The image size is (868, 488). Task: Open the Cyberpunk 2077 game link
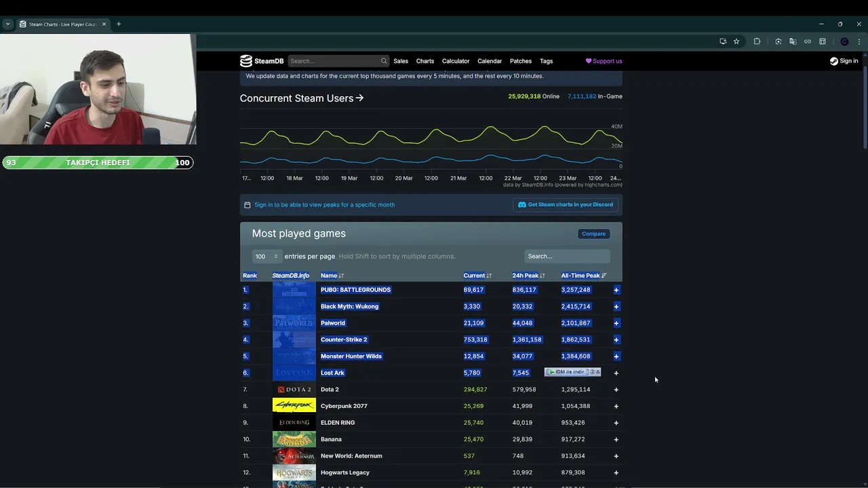pos(344,406)
